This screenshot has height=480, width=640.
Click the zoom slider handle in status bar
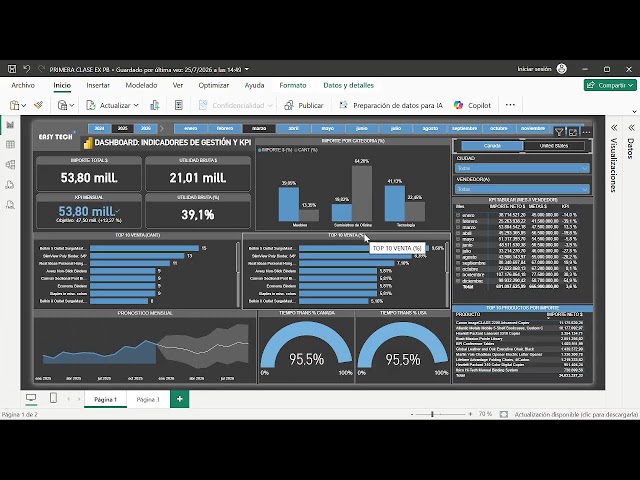[432, 414]
